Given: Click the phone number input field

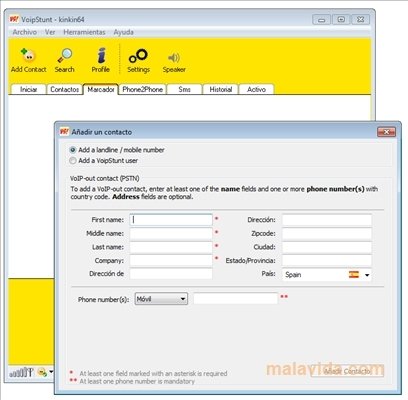Looking at the screenshot, I should click(x=236, y=298).
